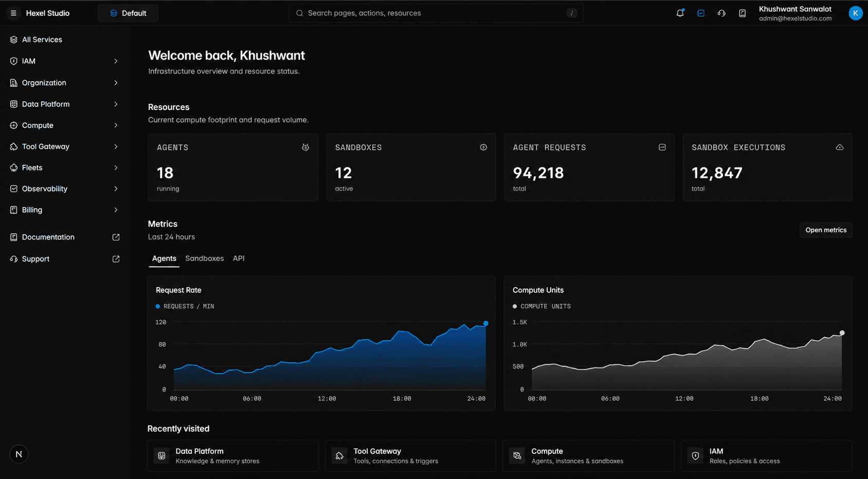Toggle the hamburger sidebar menu

click(x=13, y=13)
